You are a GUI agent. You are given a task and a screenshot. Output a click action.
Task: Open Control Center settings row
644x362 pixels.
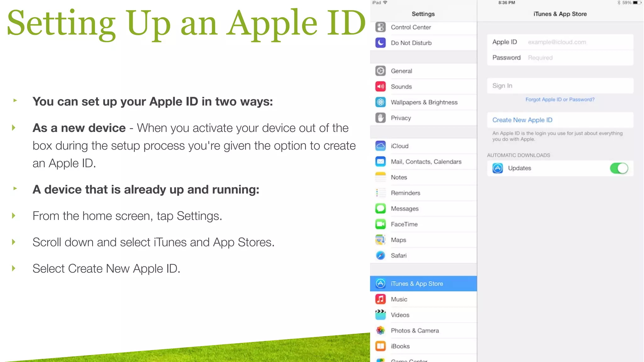(x=424, y=27)
